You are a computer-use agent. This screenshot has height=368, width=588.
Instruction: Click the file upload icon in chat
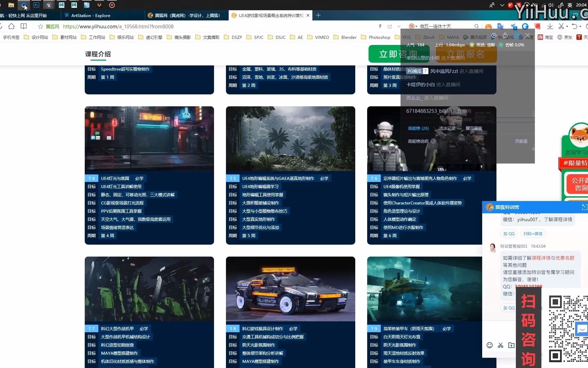[x=511, y=345]
